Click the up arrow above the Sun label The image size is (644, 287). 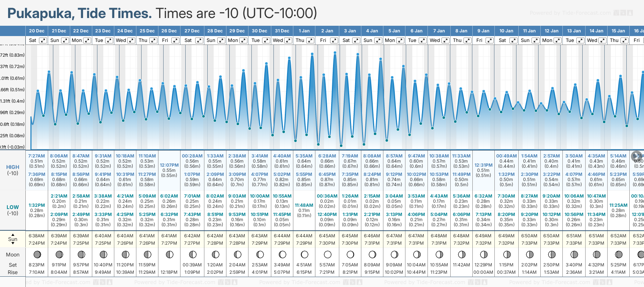click(x=13, y=235)
